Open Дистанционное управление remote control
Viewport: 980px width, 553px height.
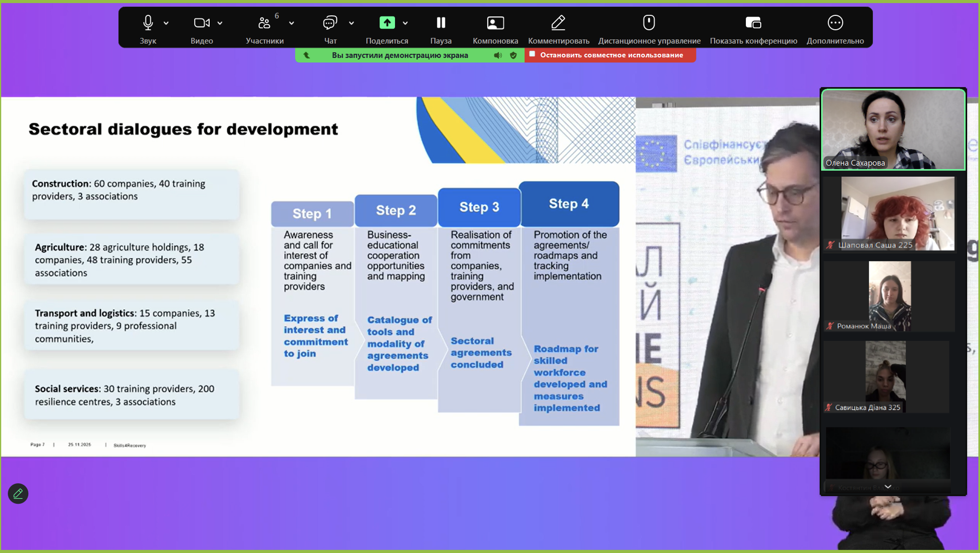pos(649,23)
